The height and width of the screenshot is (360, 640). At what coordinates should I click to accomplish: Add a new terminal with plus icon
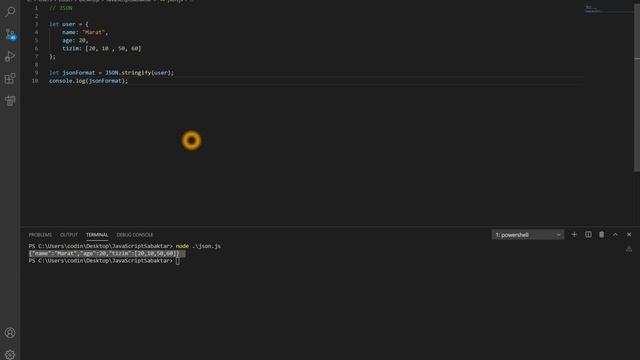(x=574, y=235)
